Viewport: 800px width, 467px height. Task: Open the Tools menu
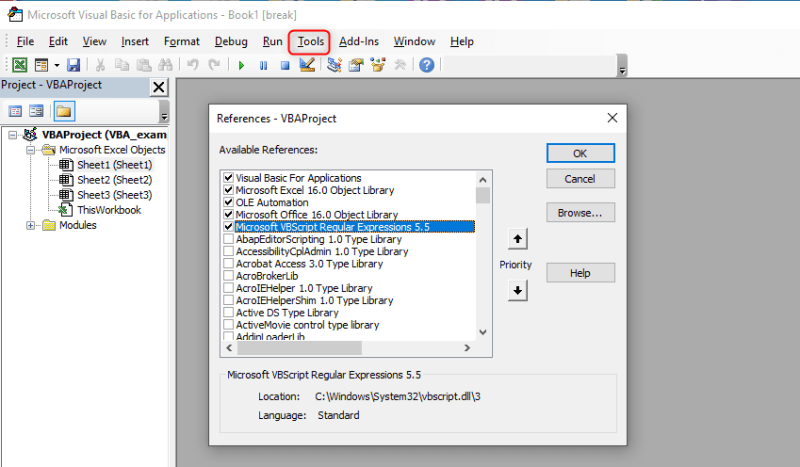[x=311, y=41]
